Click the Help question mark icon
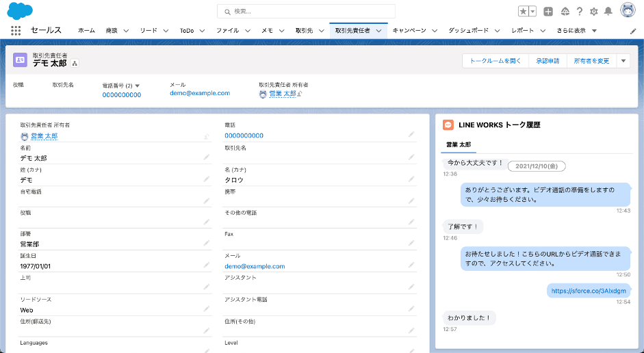Screen dimensions: 644x353 click(x=579, y=12)
